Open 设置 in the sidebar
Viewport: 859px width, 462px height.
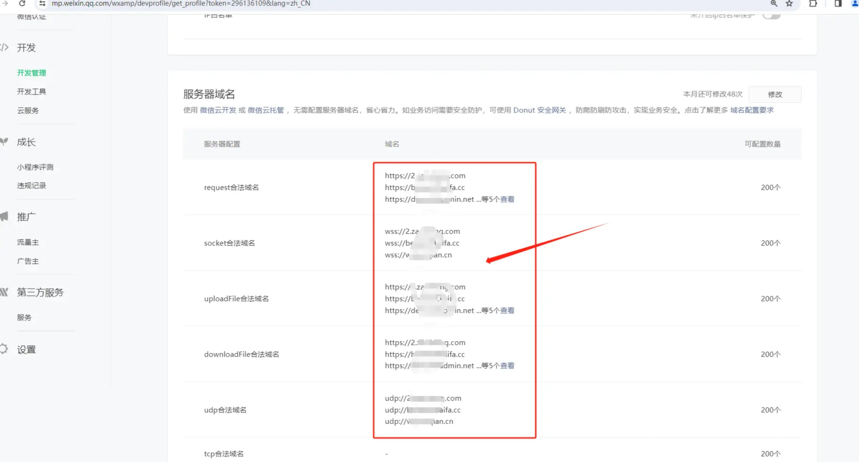[26, 349]
